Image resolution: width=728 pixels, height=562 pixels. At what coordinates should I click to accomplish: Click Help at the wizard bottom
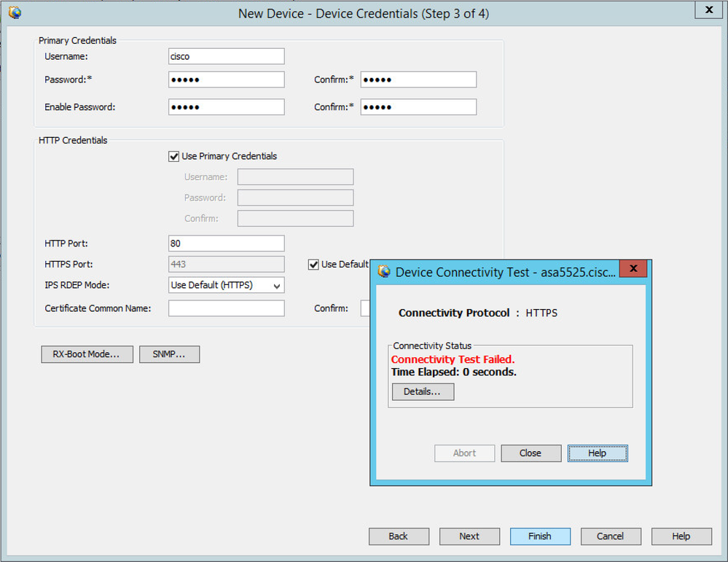click(681, 536)
